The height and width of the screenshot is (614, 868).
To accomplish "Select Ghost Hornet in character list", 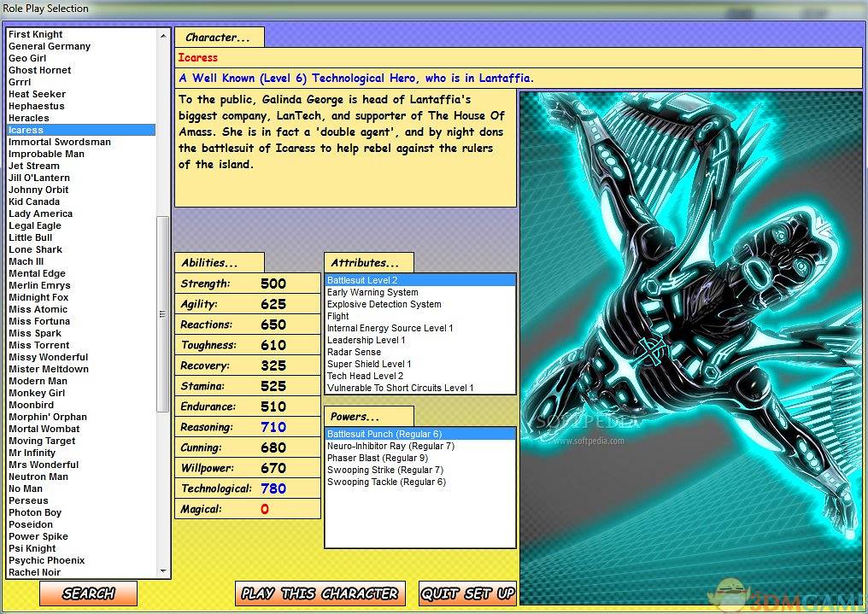I will coord(40,70).
